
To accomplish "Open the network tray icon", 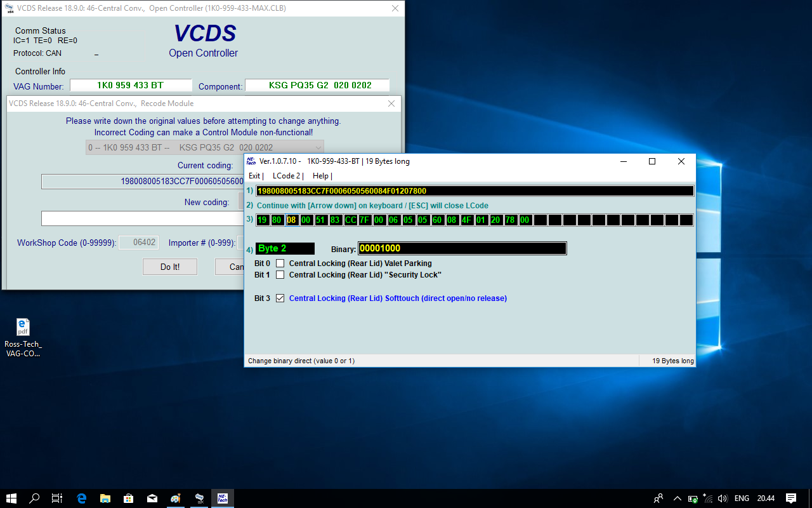I will point(708,498).
